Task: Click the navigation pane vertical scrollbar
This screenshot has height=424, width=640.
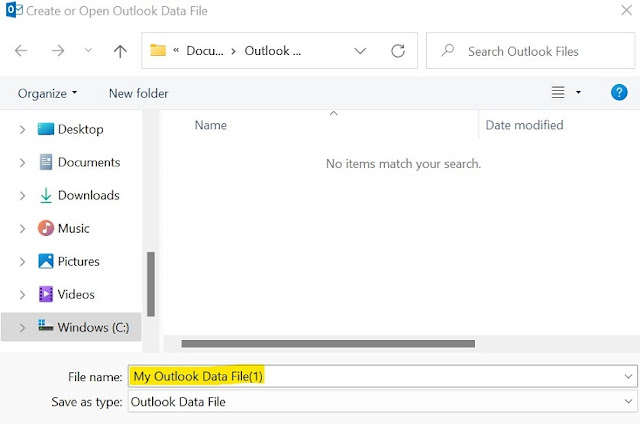Action: (x=151, y=284)
